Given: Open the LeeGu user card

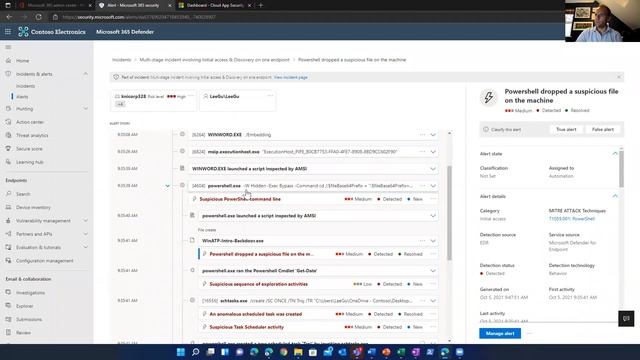Looking at the screenshot, I should (x=238, y=100).
